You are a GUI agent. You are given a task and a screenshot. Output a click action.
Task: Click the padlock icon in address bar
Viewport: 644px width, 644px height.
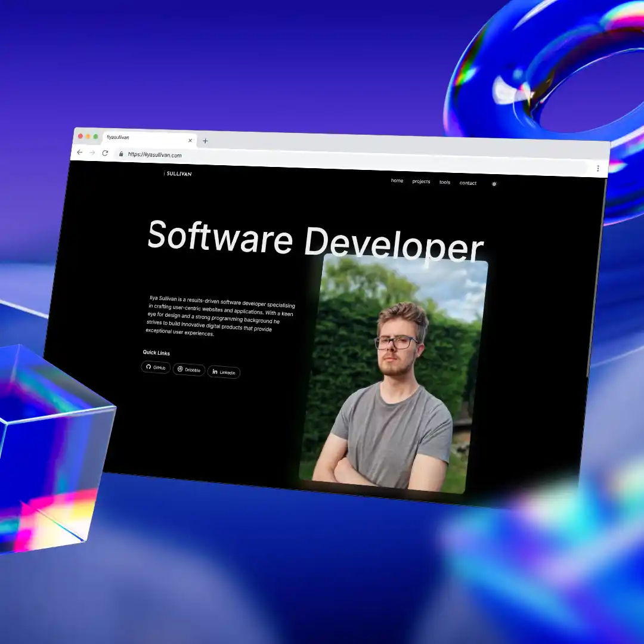click(121, 154)
